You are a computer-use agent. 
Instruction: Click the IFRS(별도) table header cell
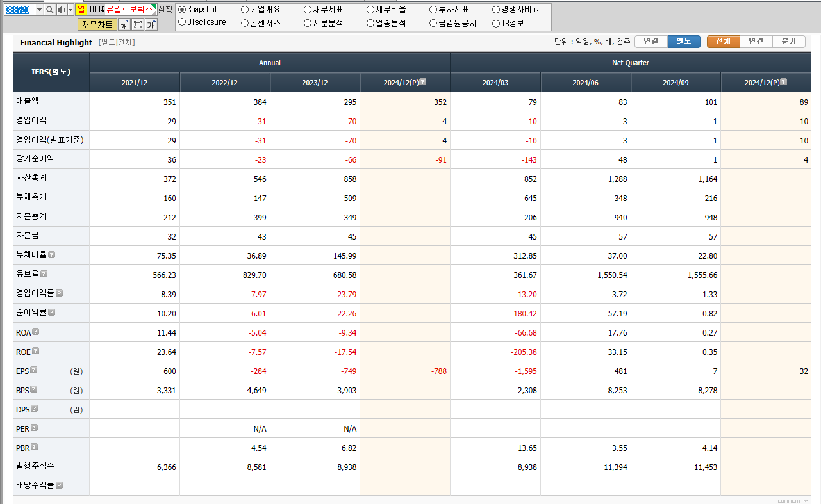(51, 72)
